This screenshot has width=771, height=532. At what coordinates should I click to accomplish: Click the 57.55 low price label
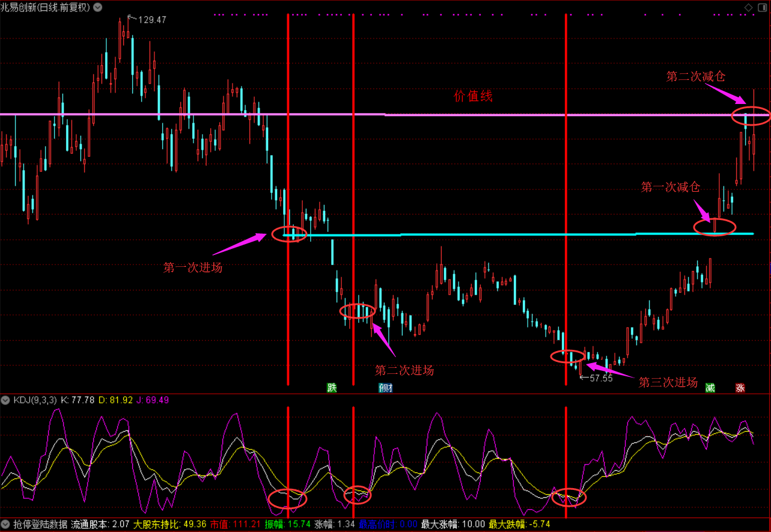(x=601, y=378)
